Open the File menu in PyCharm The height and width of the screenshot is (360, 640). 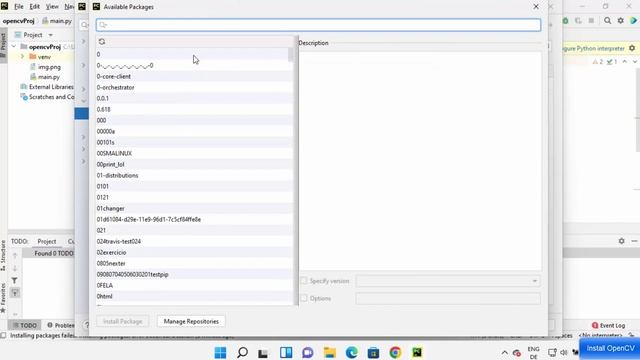pos(19,7)
